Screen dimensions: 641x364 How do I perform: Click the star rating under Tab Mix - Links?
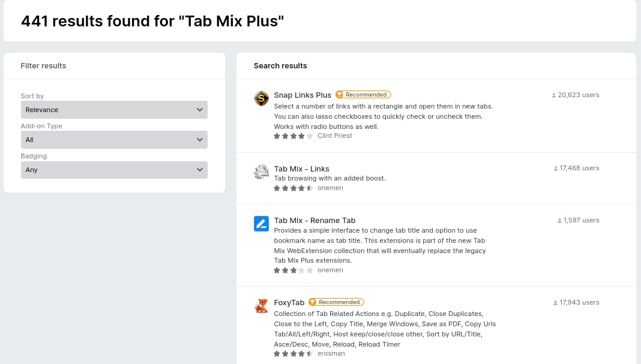(293, 188)
